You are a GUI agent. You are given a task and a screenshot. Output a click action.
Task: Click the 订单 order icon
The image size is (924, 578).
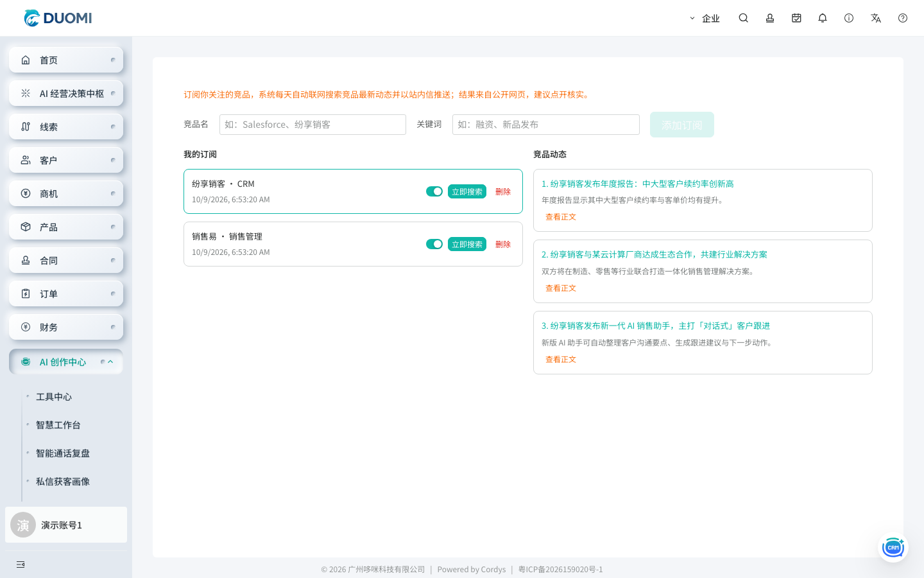tap(26, 293)
